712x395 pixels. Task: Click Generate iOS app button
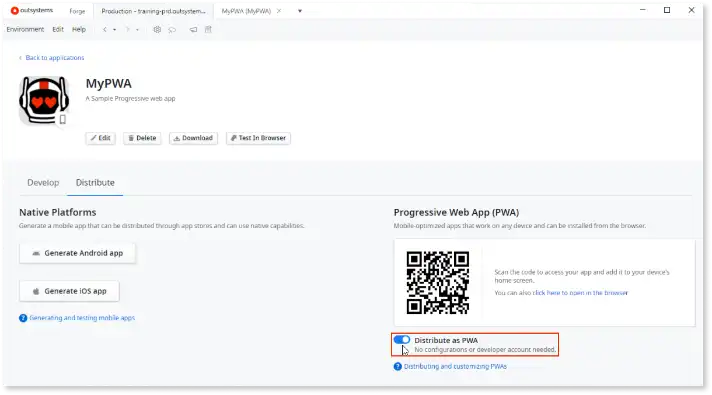pos(69,291)
